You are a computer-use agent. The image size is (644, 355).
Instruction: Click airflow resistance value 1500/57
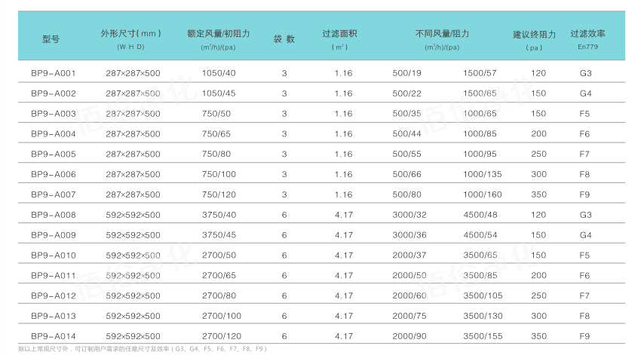480,73
